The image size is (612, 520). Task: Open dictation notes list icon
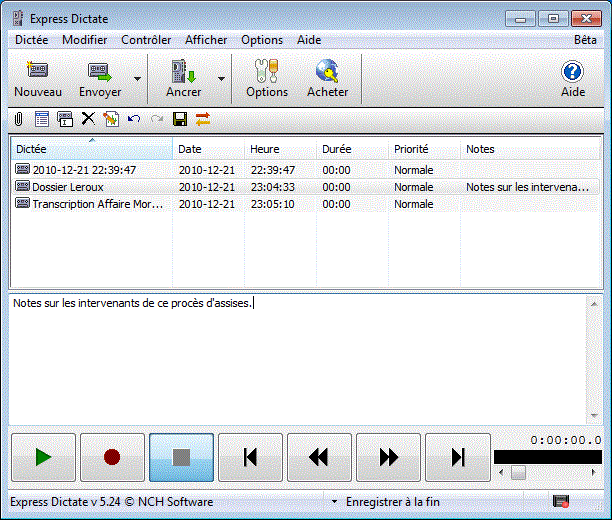pos(42,119)
